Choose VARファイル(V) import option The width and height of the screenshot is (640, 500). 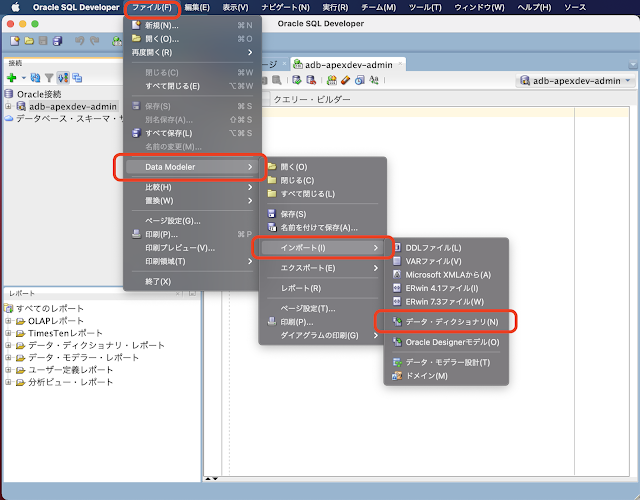[446, 261]
